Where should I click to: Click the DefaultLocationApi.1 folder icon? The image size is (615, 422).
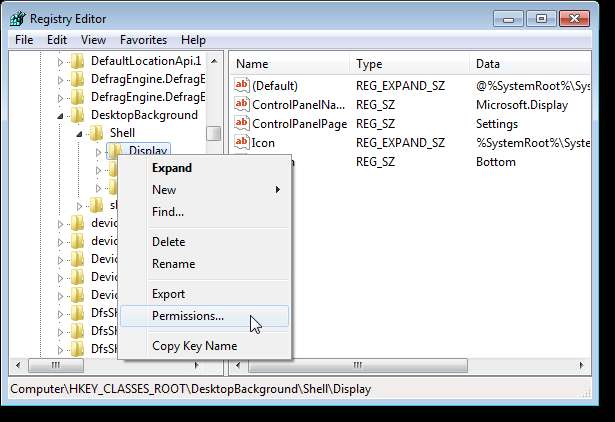(77, 61)
